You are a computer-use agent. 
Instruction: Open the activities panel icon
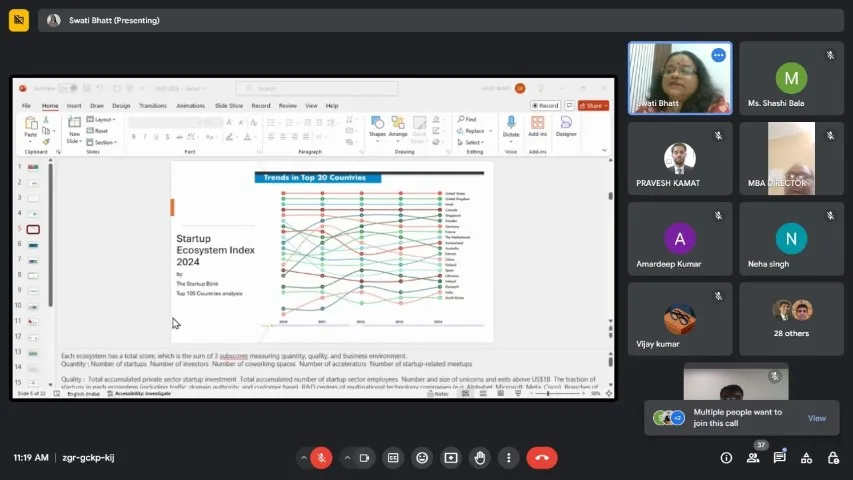tap(806, 458)
